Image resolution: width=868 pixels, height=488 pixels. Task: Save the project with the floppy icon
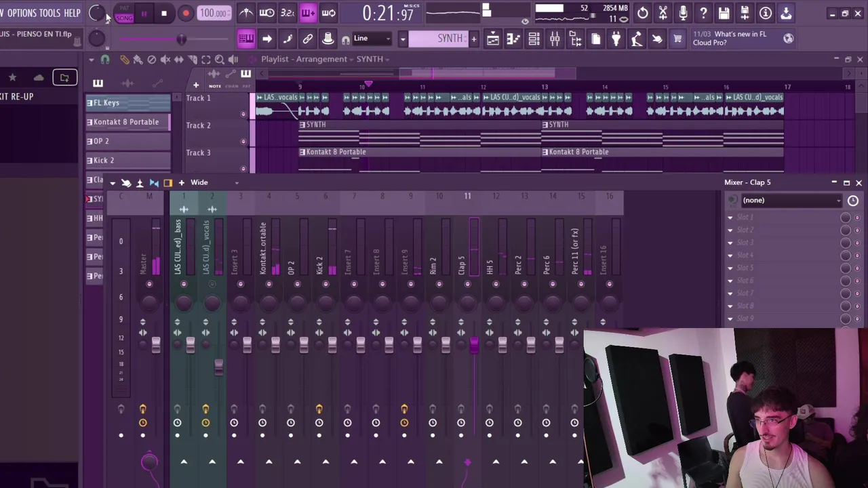coord(724,13)
